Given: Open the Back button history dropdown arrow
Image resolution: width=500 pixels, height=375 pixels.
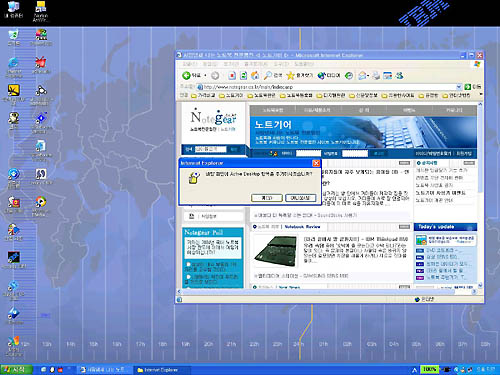Looking at the screenshot, I should pos(205,76).
